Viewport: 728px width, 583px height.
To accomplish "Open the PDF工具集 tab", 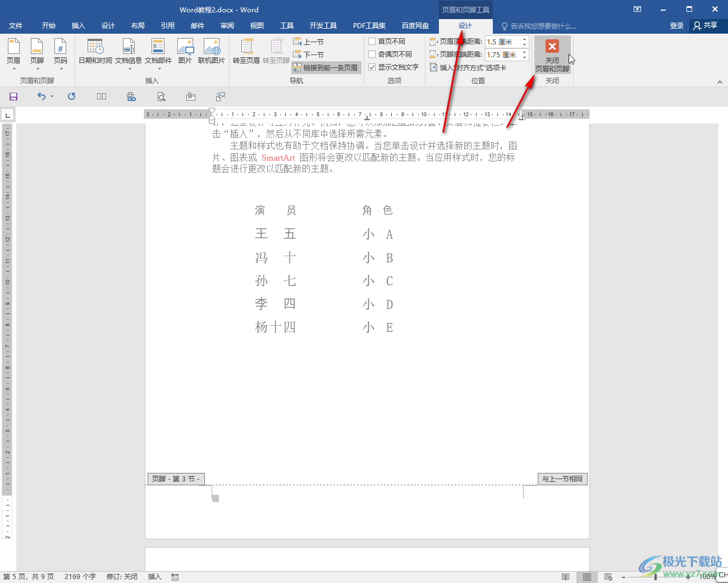I will [x=369, y=26].
